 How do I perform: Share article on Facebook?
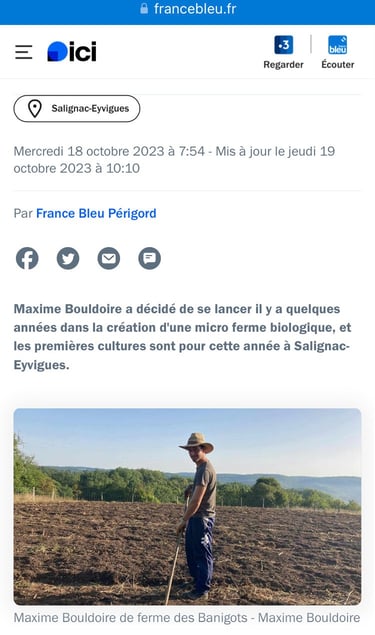(x=27, y=258)
